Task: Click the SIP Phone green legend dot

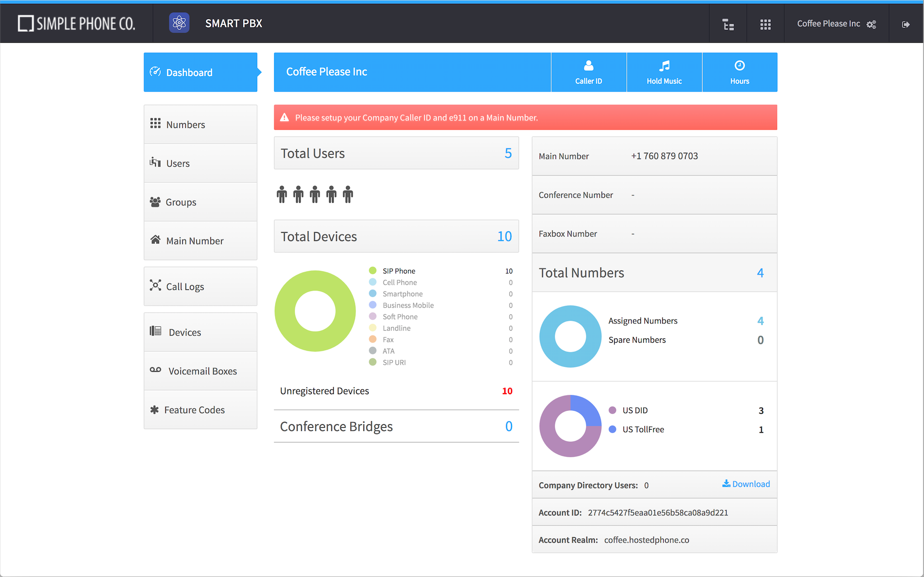Action: 373,271
